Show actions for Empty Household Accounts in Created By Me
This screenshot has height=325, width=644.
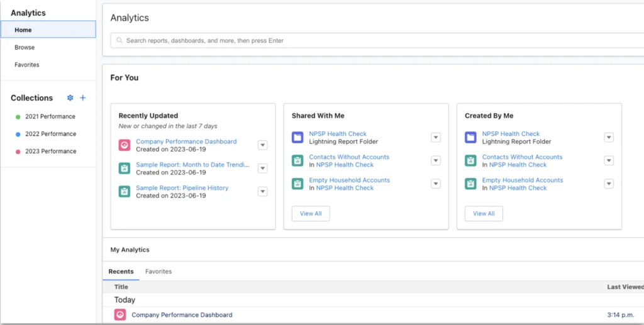click(609, 184)
